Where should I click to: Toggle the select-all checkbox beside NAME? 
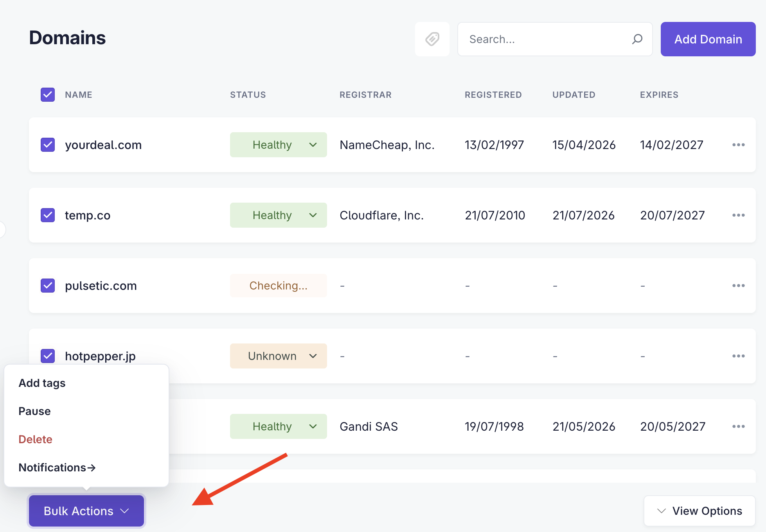click(x=48, y=95)
